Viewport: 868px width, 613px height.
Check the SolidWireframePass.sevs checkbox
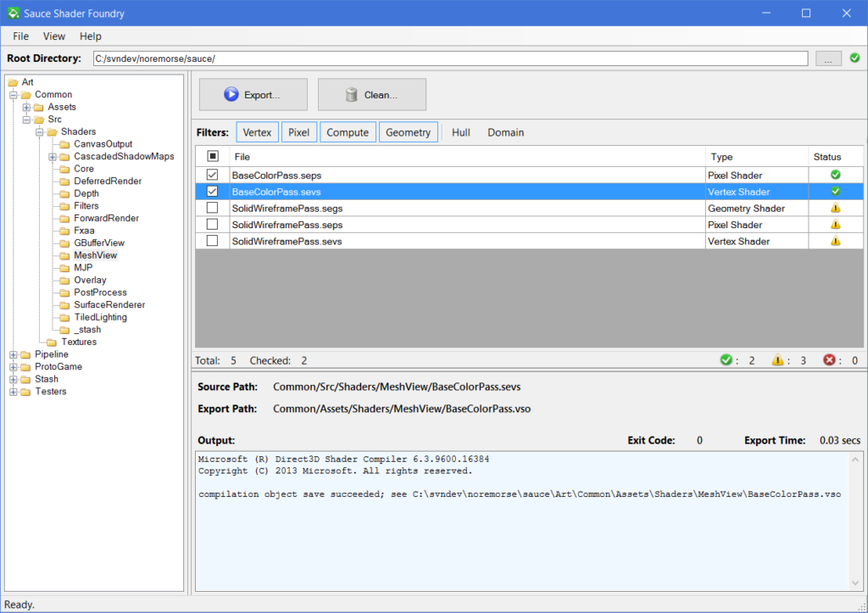pyautogui.click(x=212, y=241)
